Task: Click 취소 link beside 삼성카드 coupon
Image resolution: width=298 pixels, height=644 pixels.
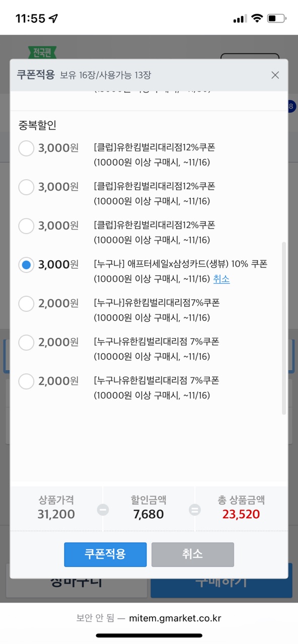Action: (x=221, y=279)
